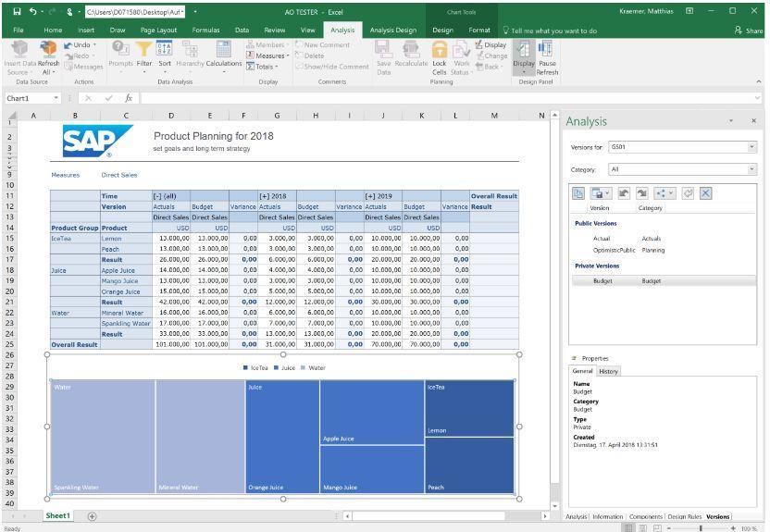The width and height of the screenshot is (770, 532).
Task: Click the Save Data icon
Action: [383, 49]
